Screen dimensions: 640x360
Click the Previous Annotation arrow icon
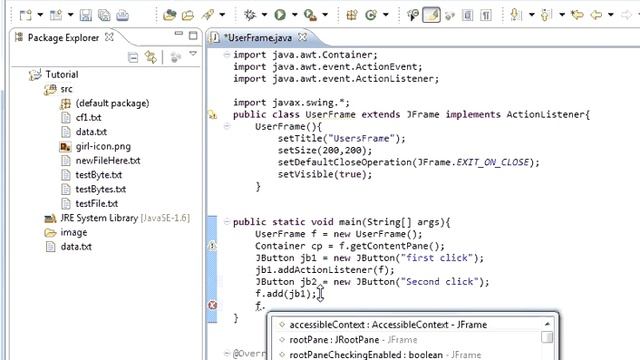(546, 15)
